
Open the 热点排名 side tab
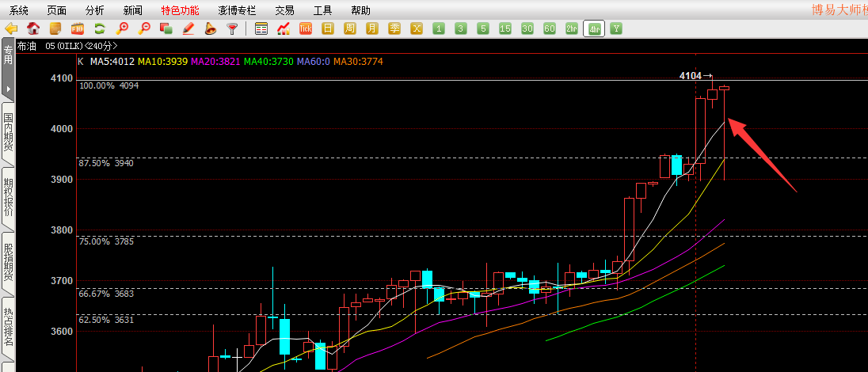point(8,328)
